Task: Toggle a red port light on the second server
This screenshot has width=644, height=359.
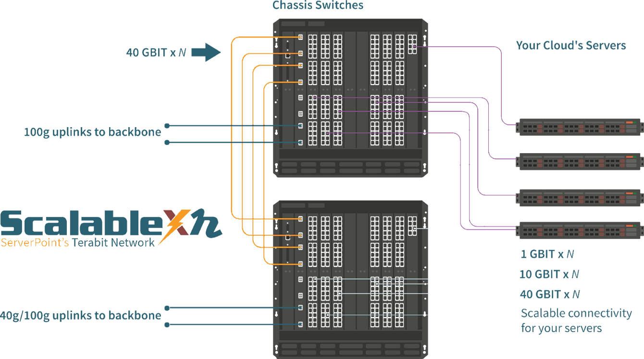Action: point(540,160)
